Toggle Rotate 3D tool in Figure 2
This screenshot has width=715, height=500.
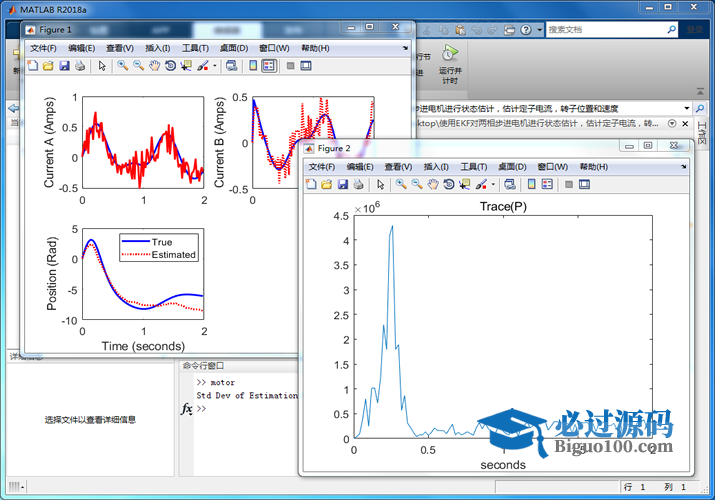tap(449, 185)
